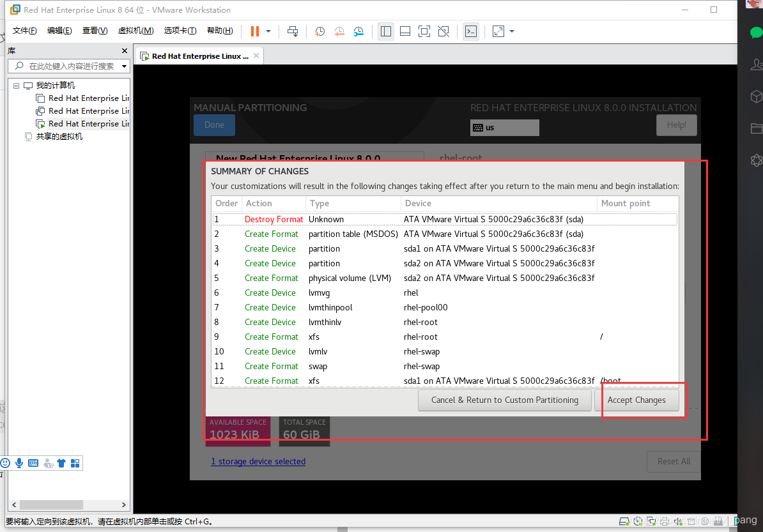The width and height of the screenshot is (763, 532).
Task: Select 我的计算机 in the library tree
Action: pyautogui.click(x=55, y=86)
